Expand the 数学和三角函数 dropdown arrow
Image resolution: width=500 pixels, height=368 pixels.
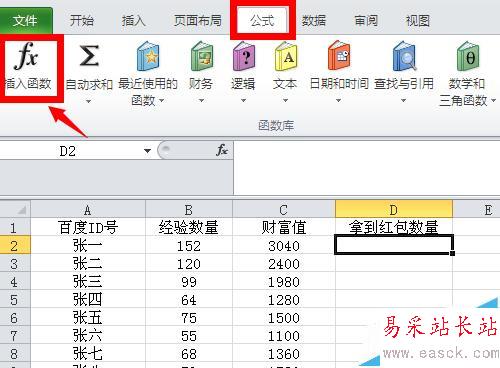pyautogui.click(x=493, y=101)
